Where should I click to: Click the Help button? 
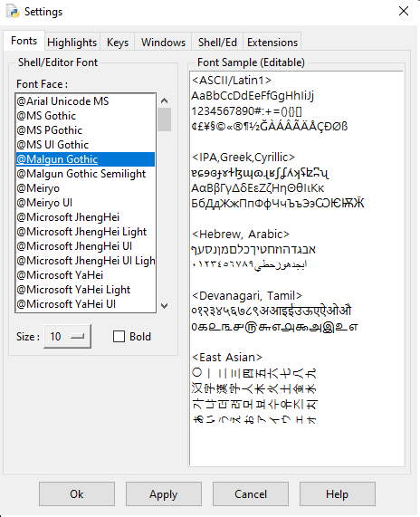[338, 494]
